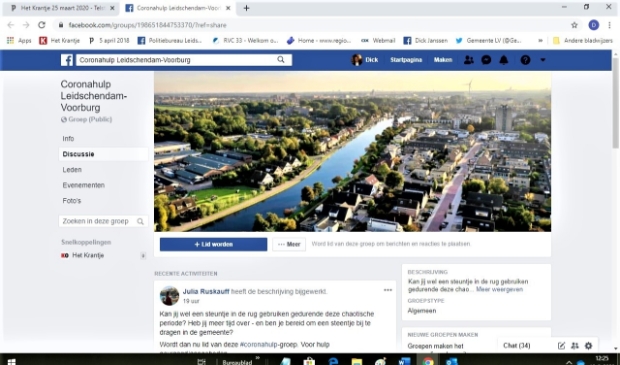This screenshot has height=365, width=620.
Task: Open the post options three-dot menu
Action: tap(388, 290)
